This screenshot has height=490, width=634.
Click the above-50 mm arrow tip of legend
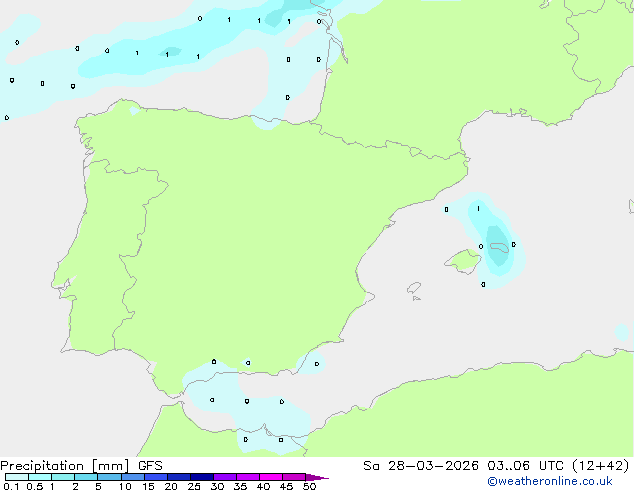click(x=317, y=477)
